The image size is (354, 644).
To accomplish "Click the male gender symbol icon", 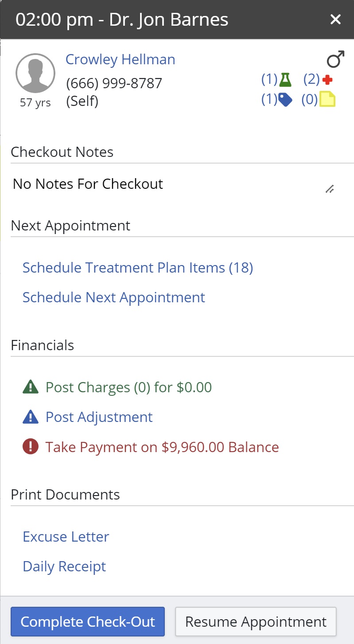I will [335, 59].
